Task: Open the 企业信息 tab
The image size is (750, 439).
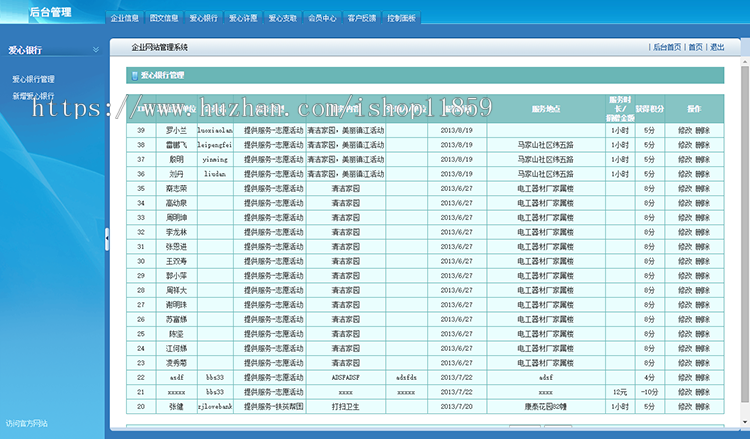Action: tap(125, 18)
